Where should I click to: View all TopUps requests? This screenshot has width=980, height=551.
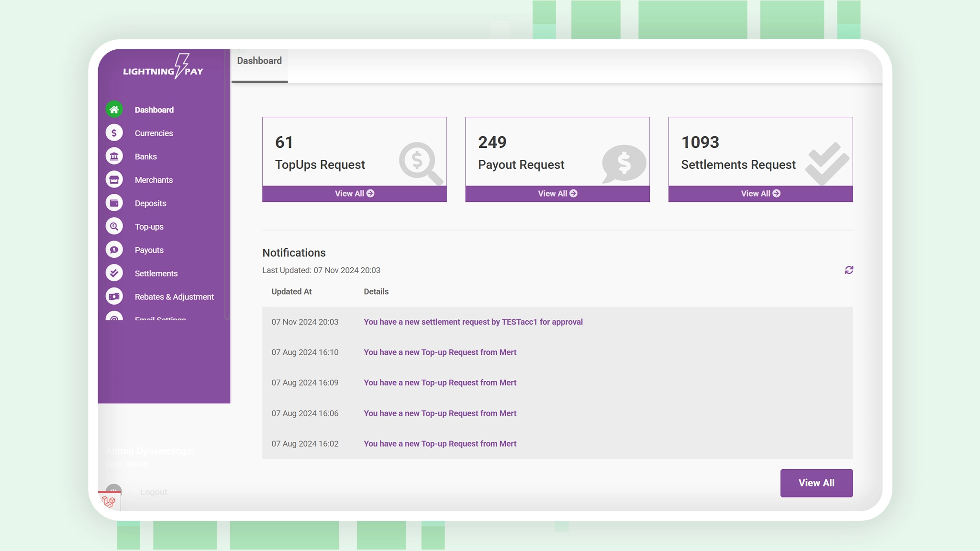coord(354,194)
